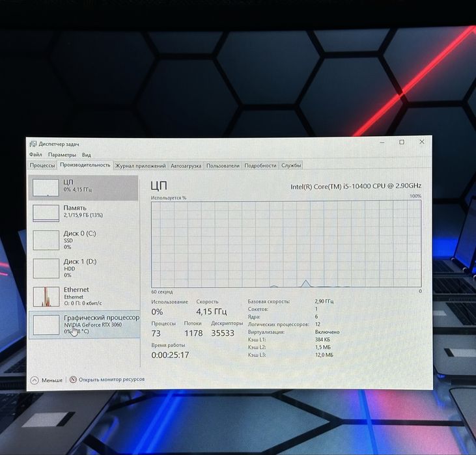The height and width of the screenshot is (455, 476).
Task: Select the NVIDIA GeForce RTX 3060 entry
Action: (x=85, y=325)
